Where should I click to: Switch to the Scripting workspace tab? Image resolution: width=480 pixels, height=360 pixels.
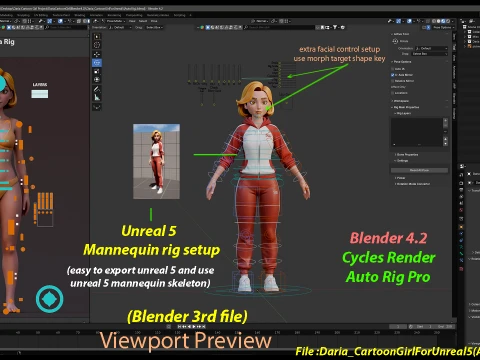point(179,15)
